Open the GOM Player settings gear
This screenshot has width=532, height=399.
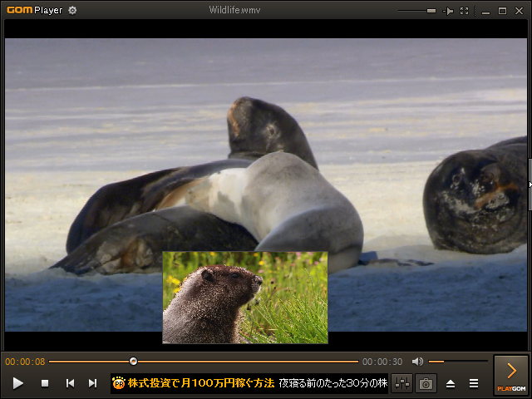click(72, 10)
